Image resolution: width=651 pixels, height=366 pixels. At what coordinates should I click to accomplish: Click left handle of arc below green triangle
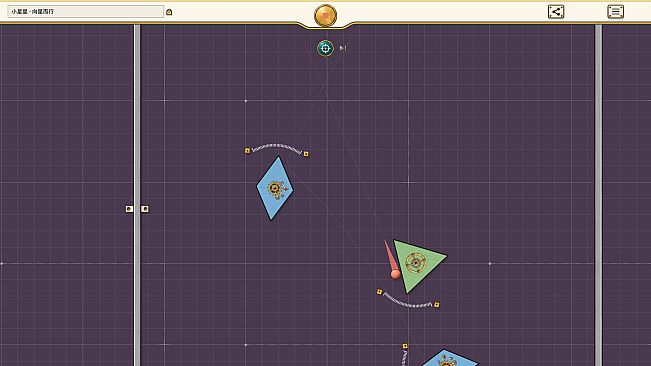tap(379, 292)
